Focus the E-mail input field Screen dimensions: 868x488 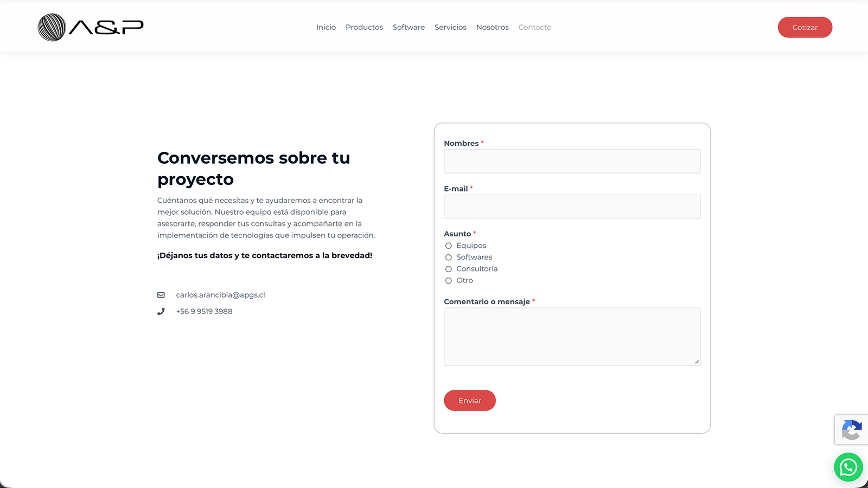572,207
